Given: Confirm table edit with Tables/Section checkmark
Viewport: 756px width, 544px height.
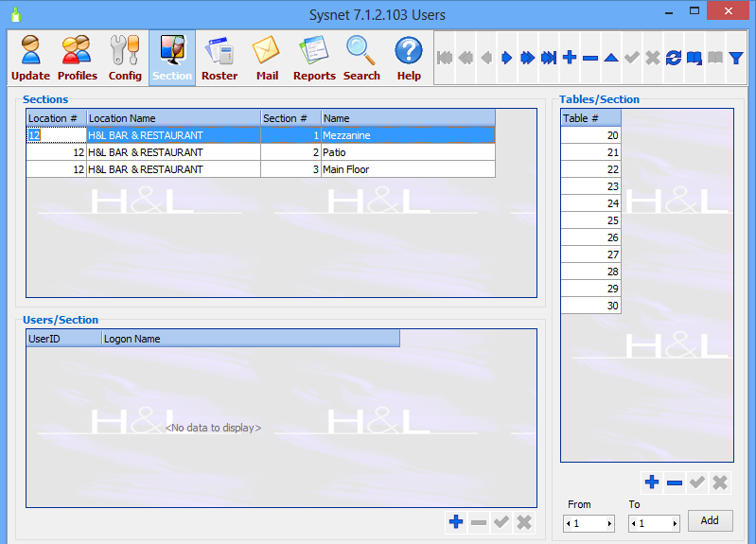Looking at the screenshot, I should tap(697, 483).
